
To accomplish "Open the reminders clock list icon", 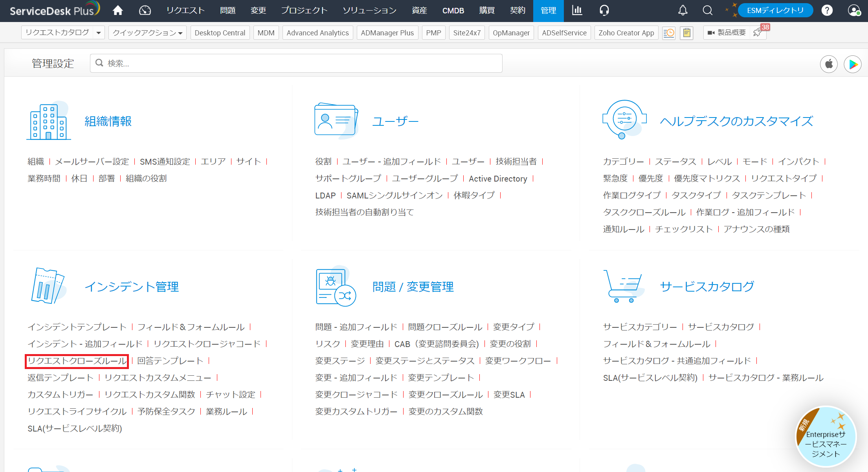I will tap(668, 33).
